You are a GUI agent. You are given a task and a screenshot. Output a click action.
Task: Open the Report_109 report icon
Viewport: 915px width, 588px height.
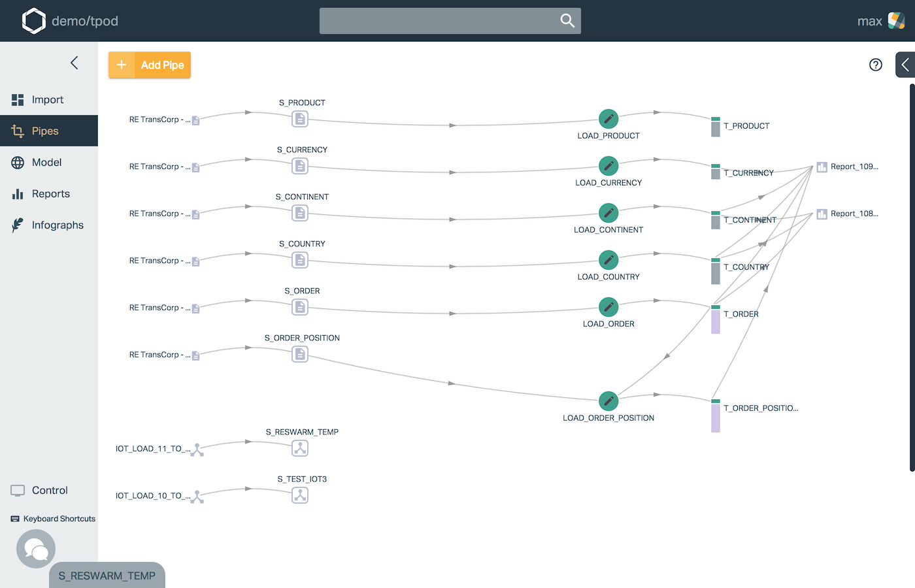822,167
